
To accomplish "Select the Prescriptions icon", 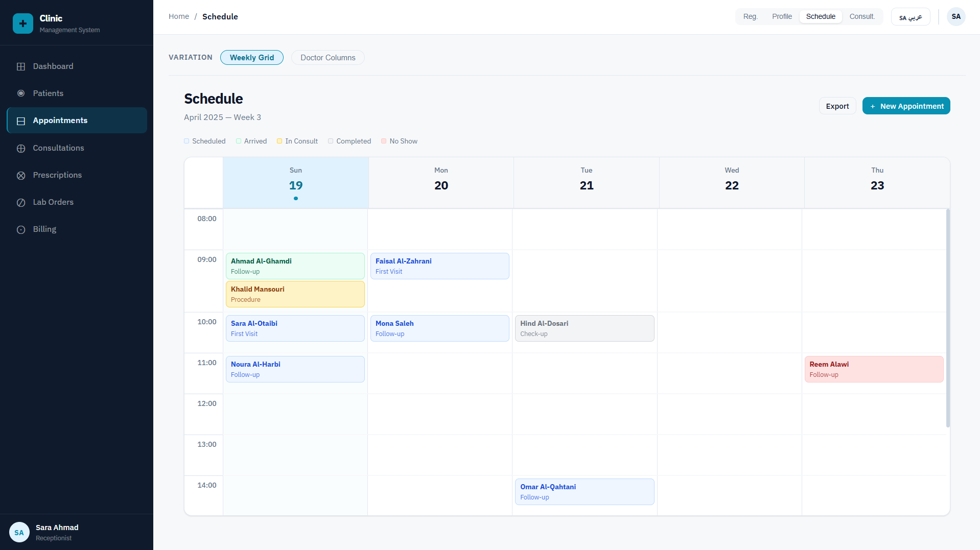I will 21,175.
